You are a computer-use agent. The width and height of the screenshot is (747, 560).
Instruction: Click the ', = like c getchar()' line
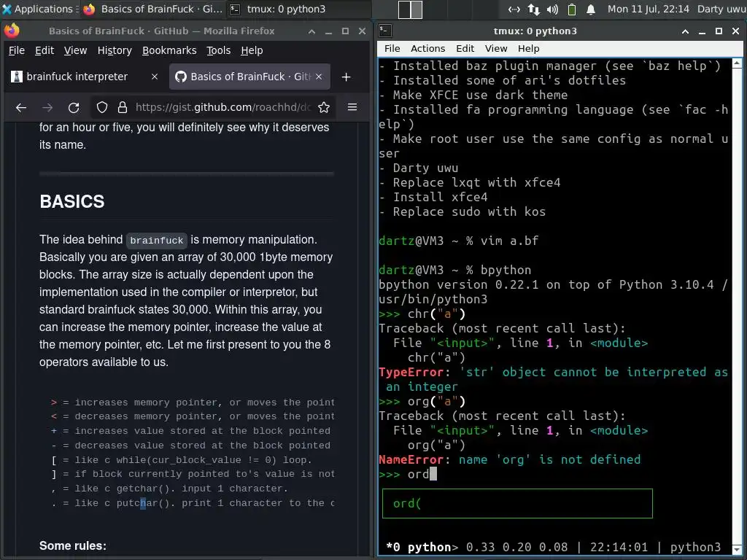169,489
